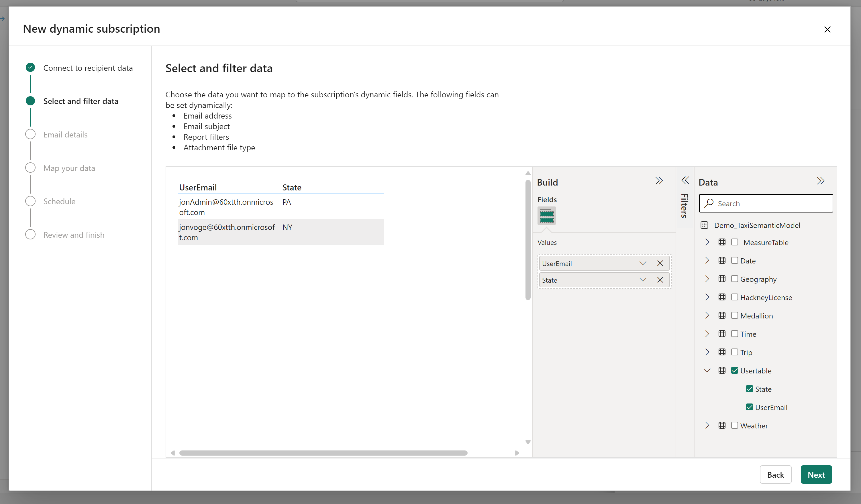Click the Next button
Screen dimensions: 861x504
point(816,474)
